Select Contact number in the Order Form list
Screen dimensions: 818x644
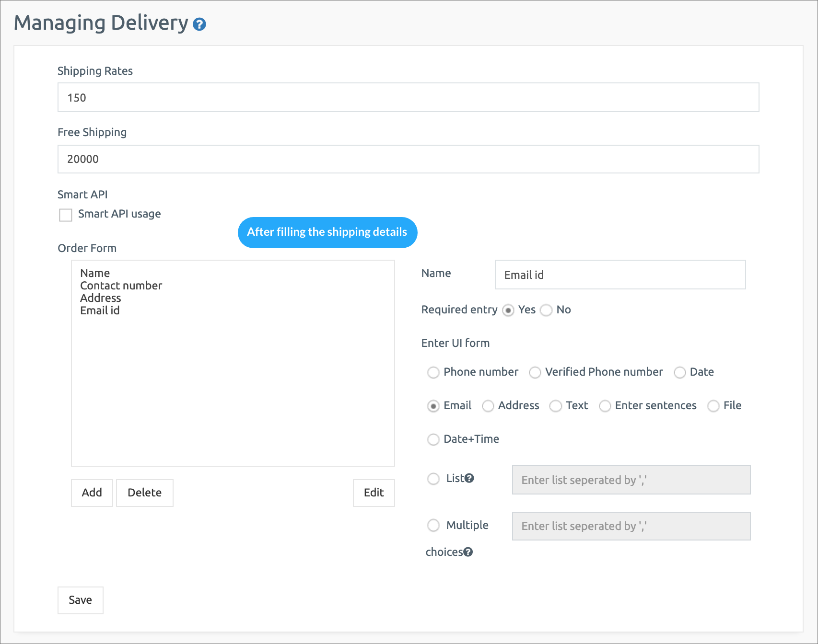[121, 286]
